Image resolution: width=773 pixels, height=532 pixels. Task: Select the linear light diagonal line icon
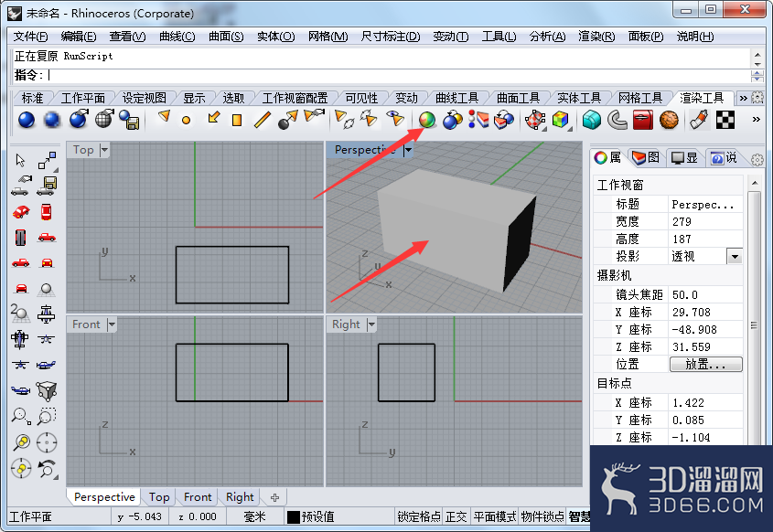263,120
